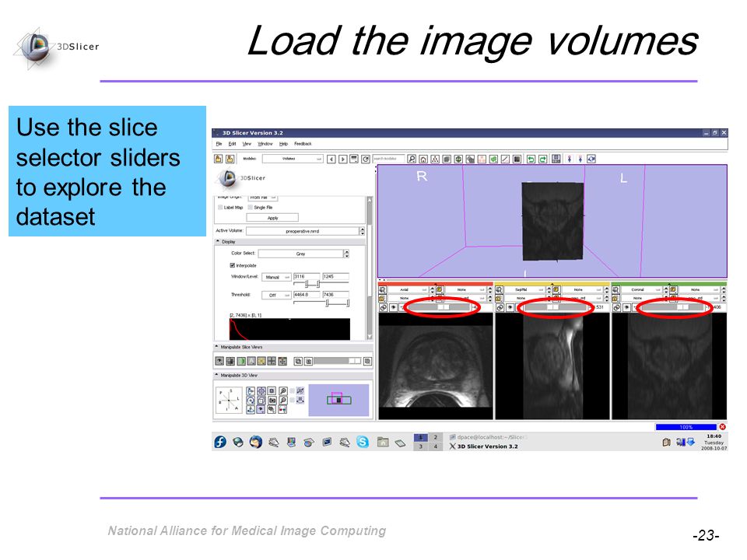
Task: Move the Axial slice selector slider
Action: point(438,308)
